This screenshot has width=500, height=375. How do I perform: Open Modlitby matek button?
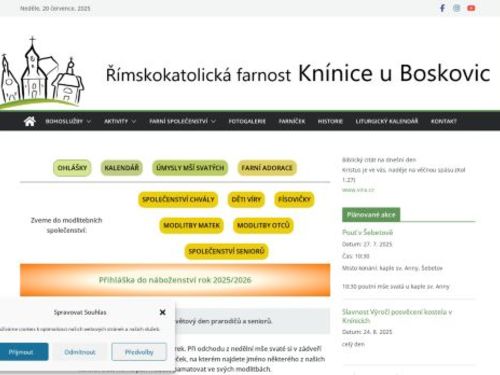coord(191,225)
